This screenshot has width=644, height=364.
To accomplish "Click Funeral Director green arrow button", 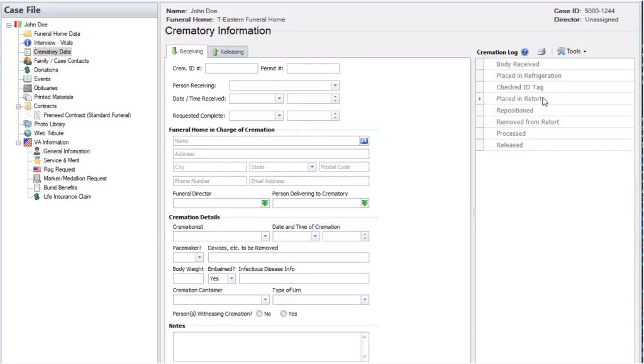I will (x=265, y=203).
